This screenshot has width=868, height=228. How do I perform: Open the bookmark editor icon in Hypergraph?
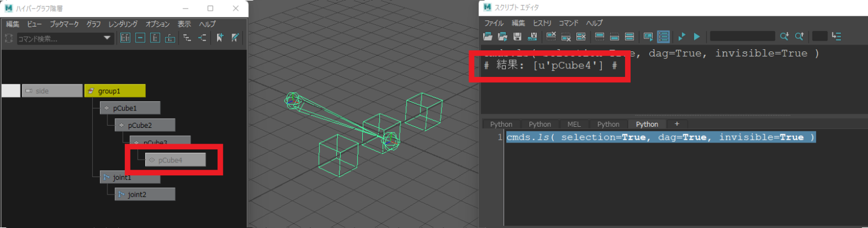coord(235,38)
